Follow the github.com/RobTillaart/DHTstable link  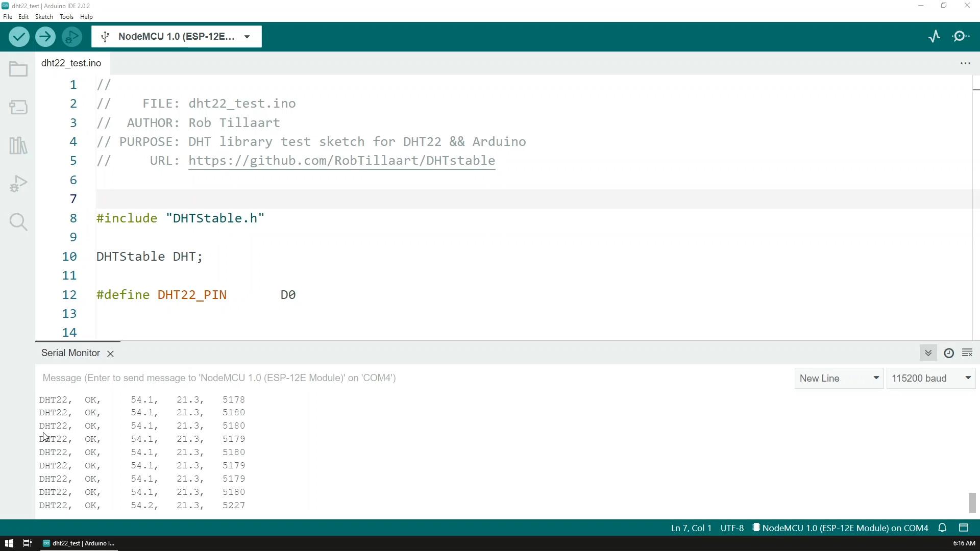(x=341, y=161)
